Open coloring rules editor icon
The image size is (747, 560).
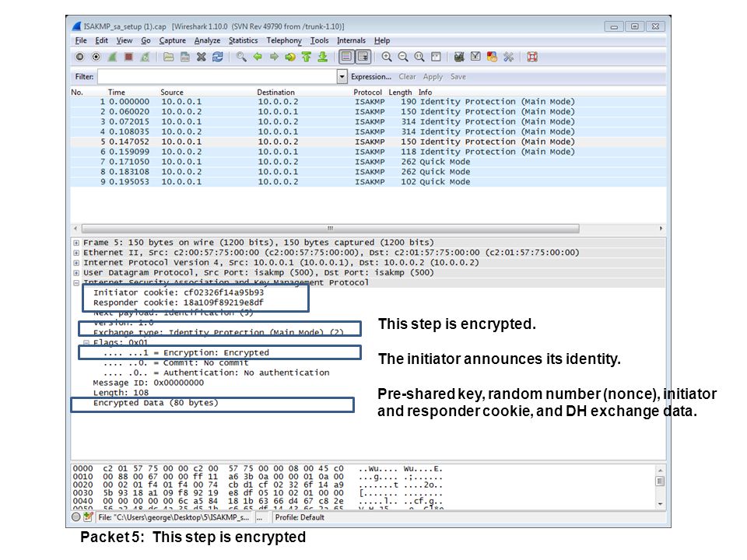(492, 57)
